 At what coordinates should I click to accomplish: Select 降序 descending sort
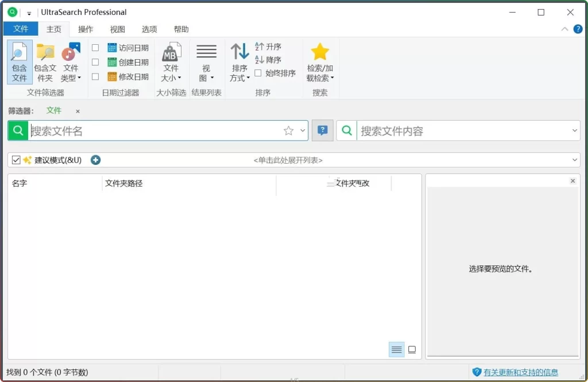tap(268, 60)
